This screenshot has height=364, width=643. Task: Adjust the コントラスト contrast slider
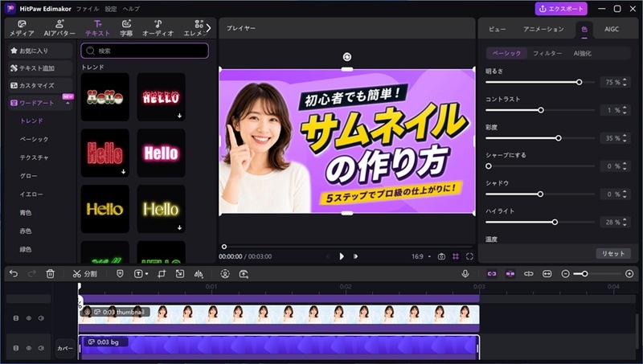pyautogui.click(x=539, y=110)
